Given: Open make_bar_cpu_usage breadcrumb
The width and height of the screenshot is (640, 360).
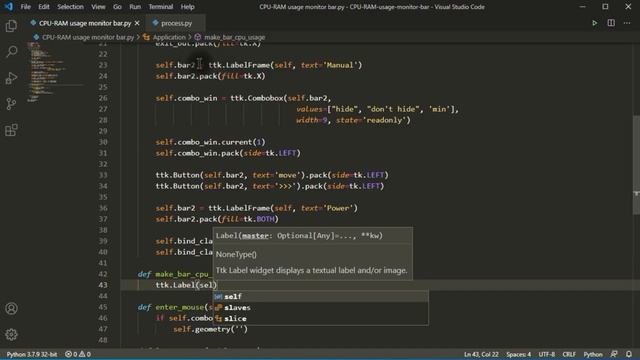Looking at the screenshot, I should click(234, 37).
